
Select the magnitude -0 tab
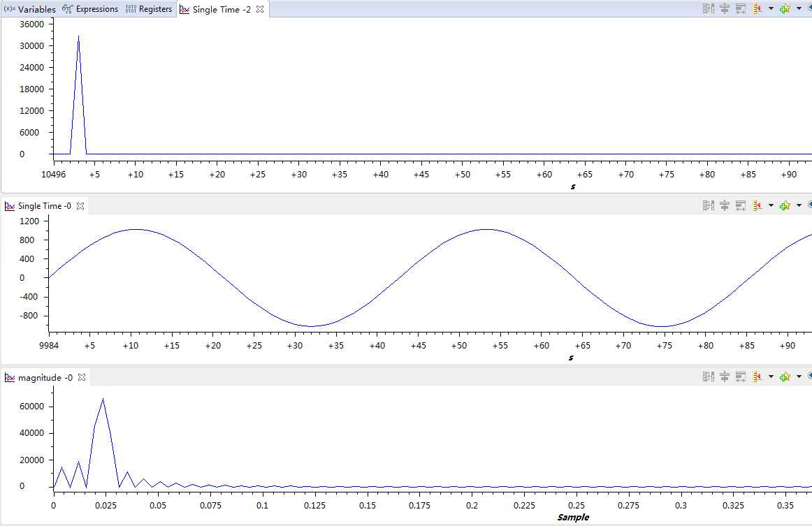pyautogui.click(x=45, y=377)
